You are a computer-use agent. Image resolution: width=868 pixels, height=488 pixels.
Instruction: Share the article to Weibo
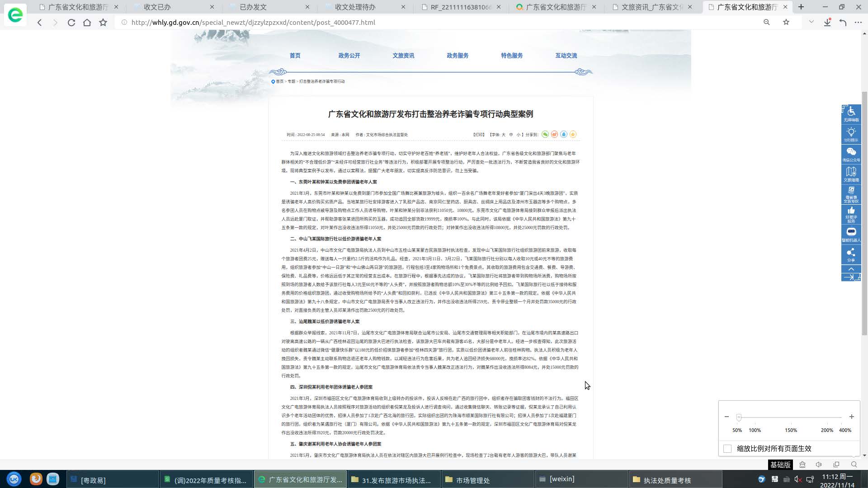click(x=554, y=134)
